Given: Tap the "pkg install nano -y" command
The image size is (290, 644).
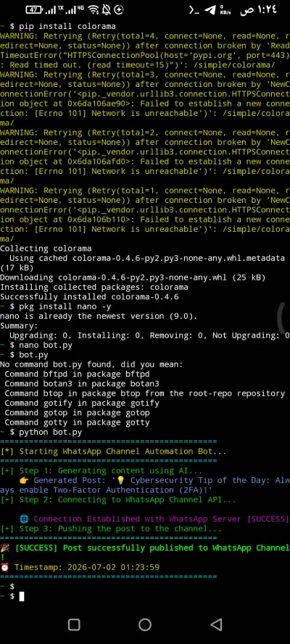Looking at the screenshot, I should (x=65, y=306).
